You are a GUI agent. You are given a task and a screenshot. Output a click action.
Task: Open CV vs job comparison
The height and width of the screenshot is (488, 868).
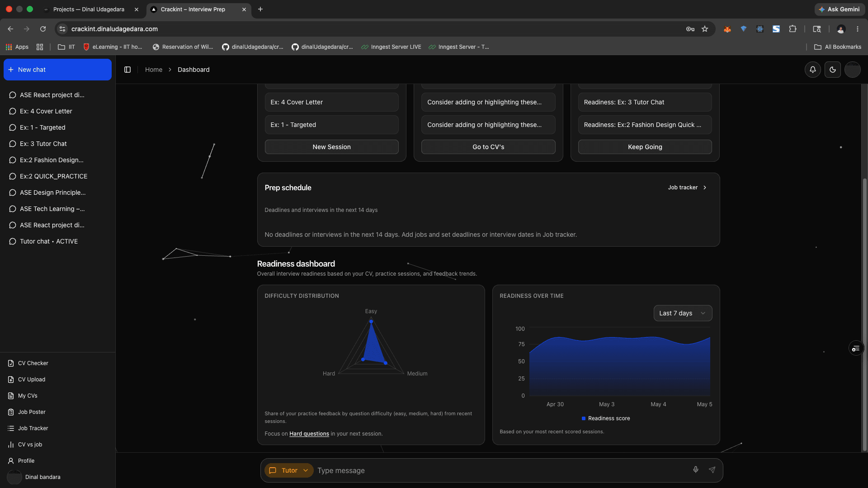tap(57, 445)
